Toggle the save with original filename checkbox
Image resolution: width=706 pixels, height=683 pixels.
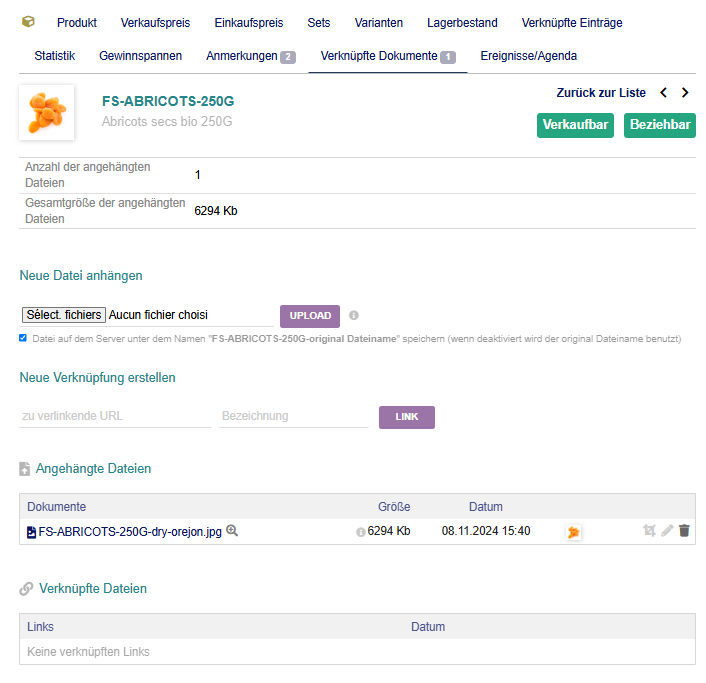pyautogui.click(x=23, y=338)
